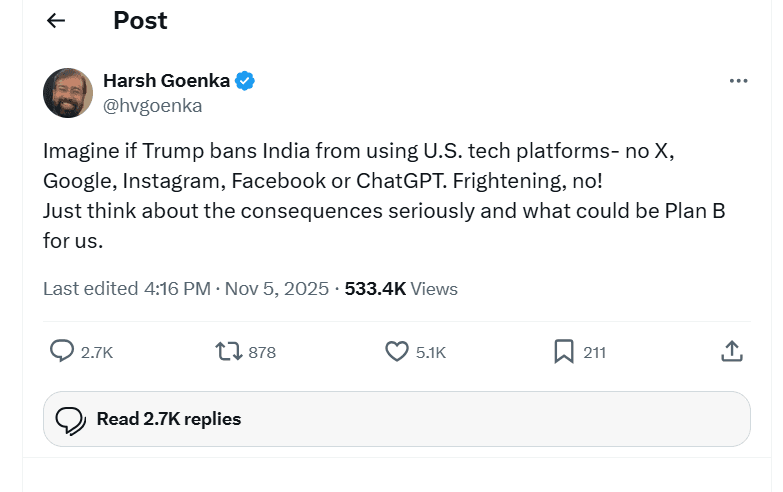This screenshot has width=783, height=492.
Task: Click the repost arrows icon
Action: pos(228,351)
